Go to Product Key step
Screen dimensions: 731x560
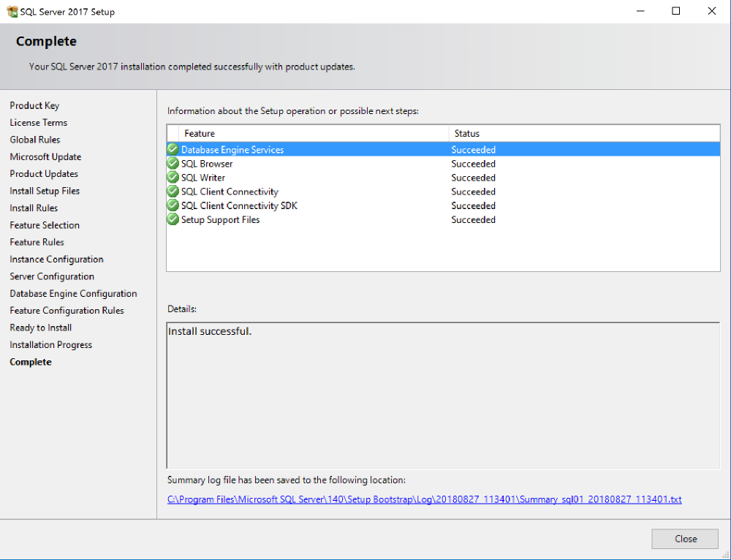point(34,105)
